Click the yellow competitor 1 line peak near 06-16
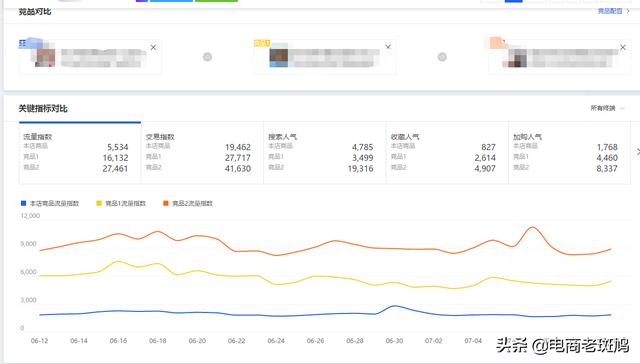Screen dimensions: 640x364 (x=118, y=261)
